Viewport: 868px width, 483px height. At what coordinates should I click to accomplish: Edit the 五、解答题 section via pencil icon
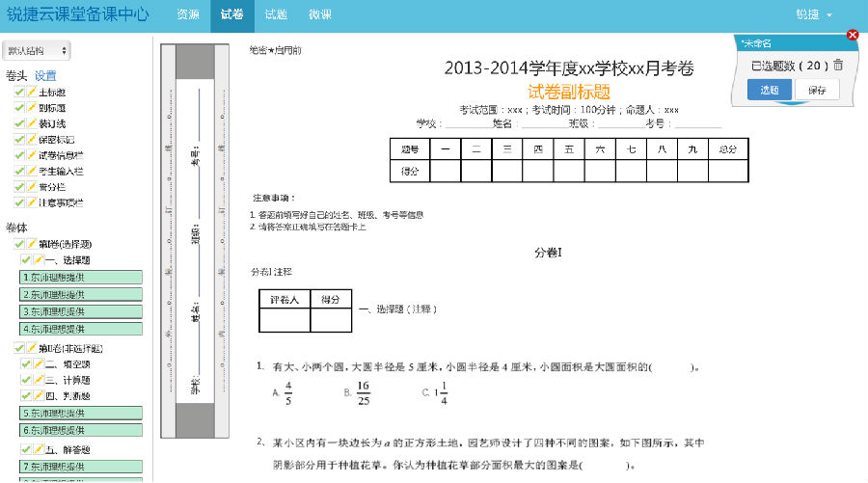(39, 450)
